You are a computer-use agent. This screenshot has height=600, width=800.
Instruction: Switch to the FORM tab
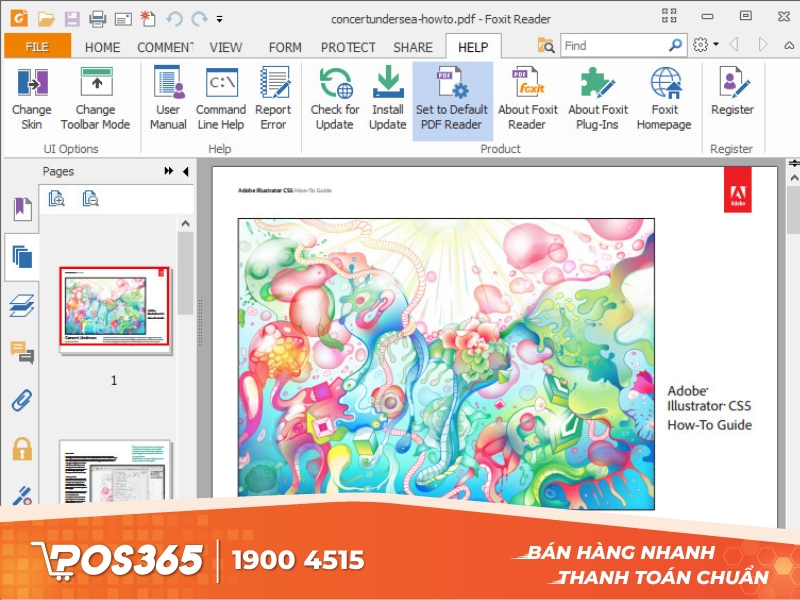pos(285,47)
